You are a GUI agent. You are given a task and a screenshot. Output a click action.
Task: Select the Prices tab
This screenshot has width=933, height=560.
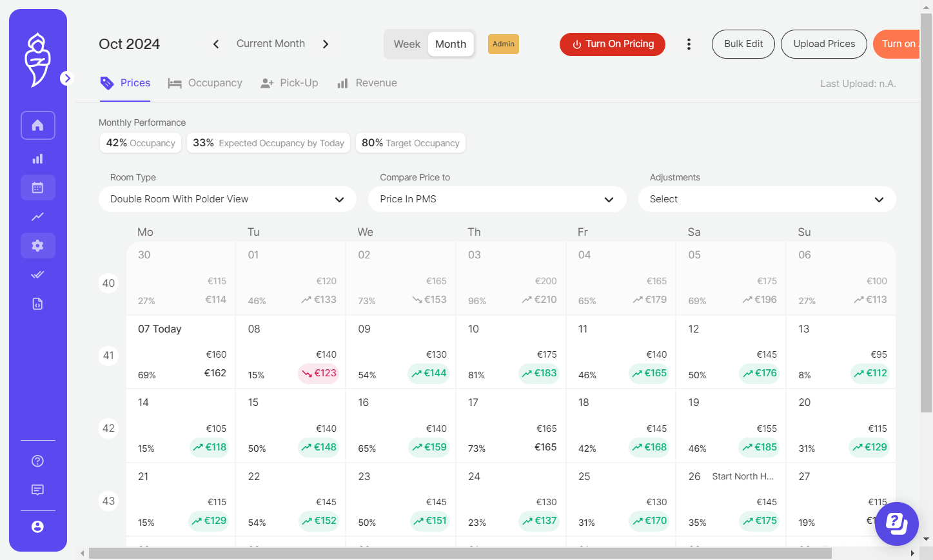click(x=125, y=83)
